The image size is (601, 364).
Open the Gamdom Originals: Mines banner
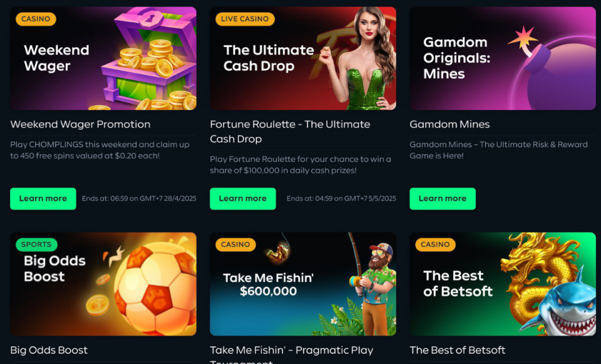click(503, 58)
